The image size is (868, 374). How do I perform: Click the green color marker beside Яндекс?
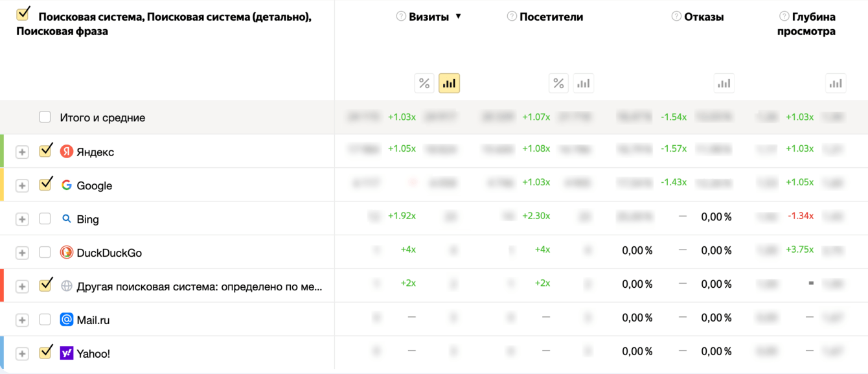(2, 151)
